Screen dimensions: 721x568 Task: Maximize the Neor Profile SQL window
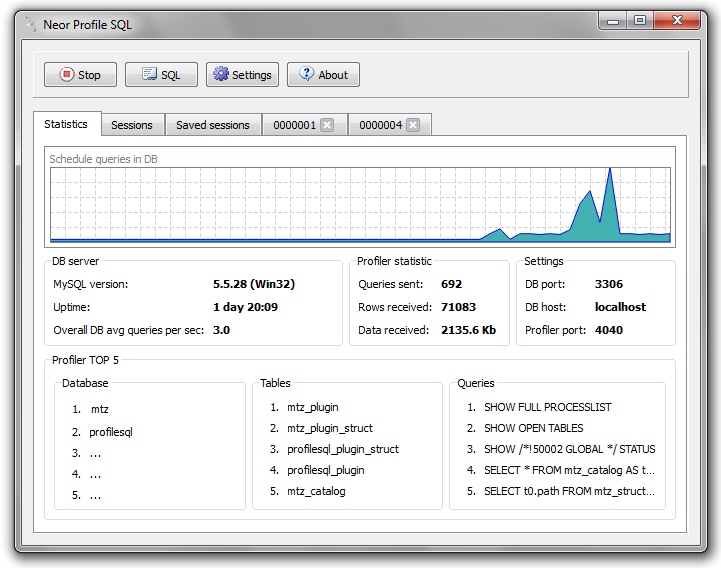(640, 21)
